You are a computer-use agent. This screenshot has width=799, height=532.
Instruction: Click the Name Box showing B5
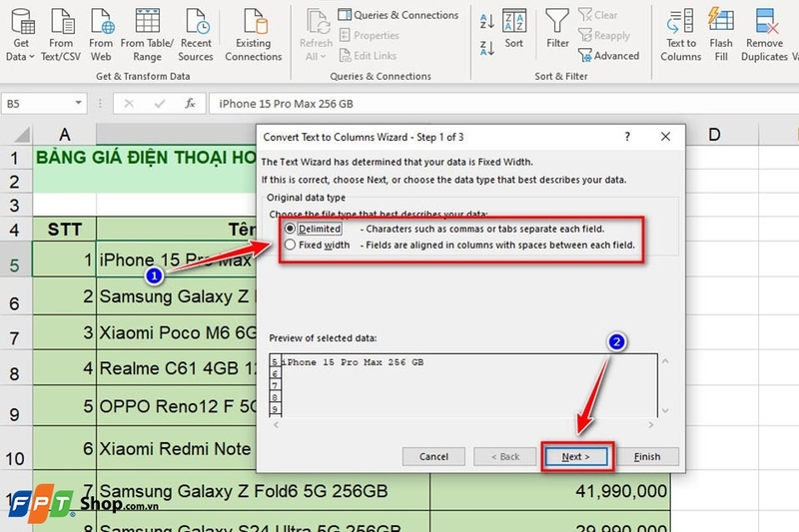pos(37,104)
